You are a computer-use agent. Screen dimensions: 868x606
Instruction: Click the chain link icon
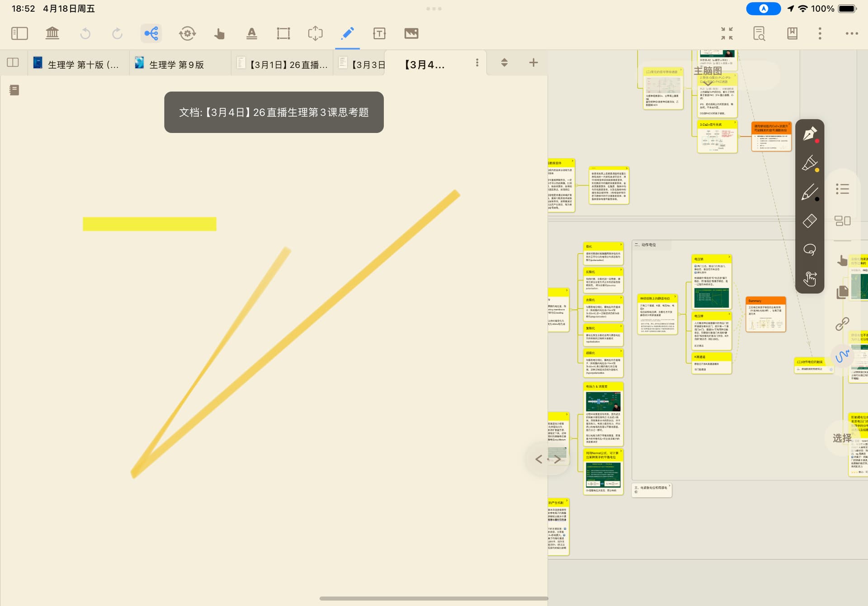pyautogui.click(x=842, y=324)
